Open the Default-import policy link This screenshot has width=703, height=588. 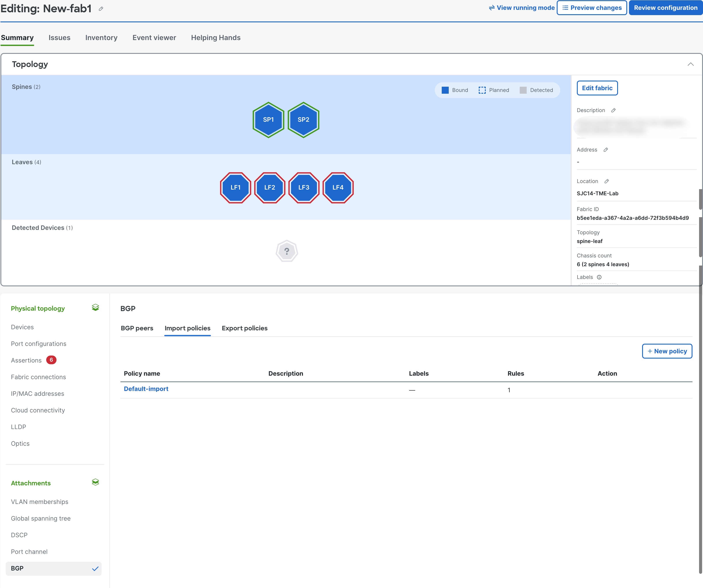tap(146, 389)
